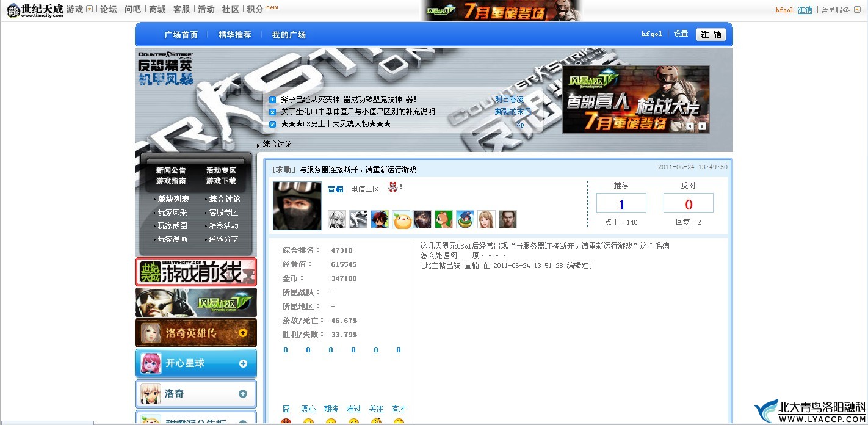Screen dimensions: 868x425
Task: Open the CS史上十大灵魂人物 news link
Action: (x=336, y=124)
